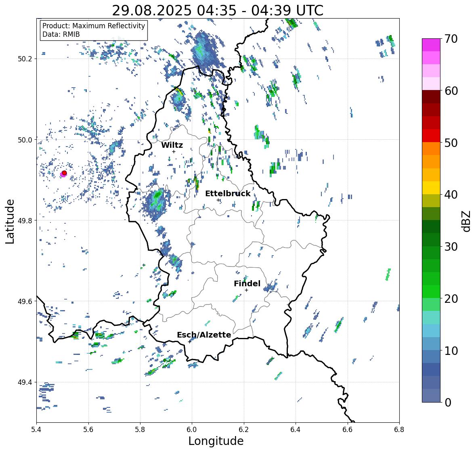Click longitude tick label 5.8
The width and height of the screenshot is (476, 451).
140,430
